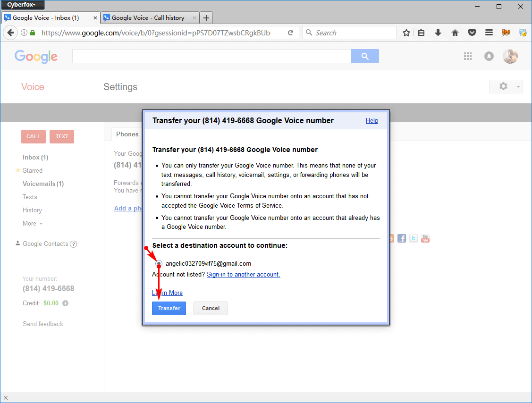Select angelic032709vif75@gmail.com radio button
Screen dimensions: 532x403
click(159, 263)
